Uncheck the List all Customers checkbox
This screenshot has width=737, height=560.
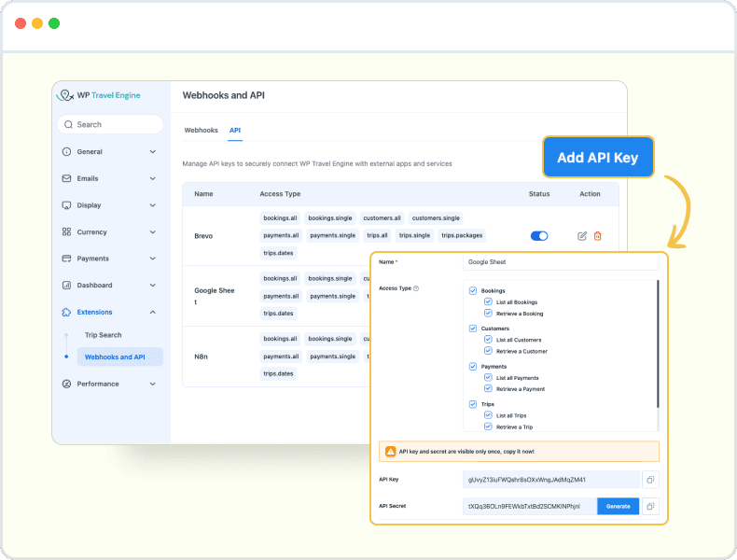tap(488, 340)
